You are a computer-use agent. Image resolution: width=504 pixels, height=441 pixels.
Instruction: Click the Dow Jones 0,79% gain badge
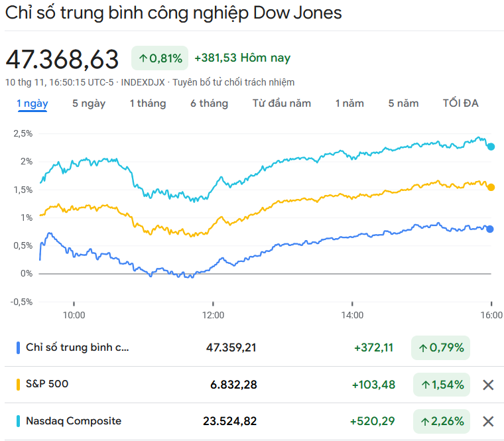[440, 347]
